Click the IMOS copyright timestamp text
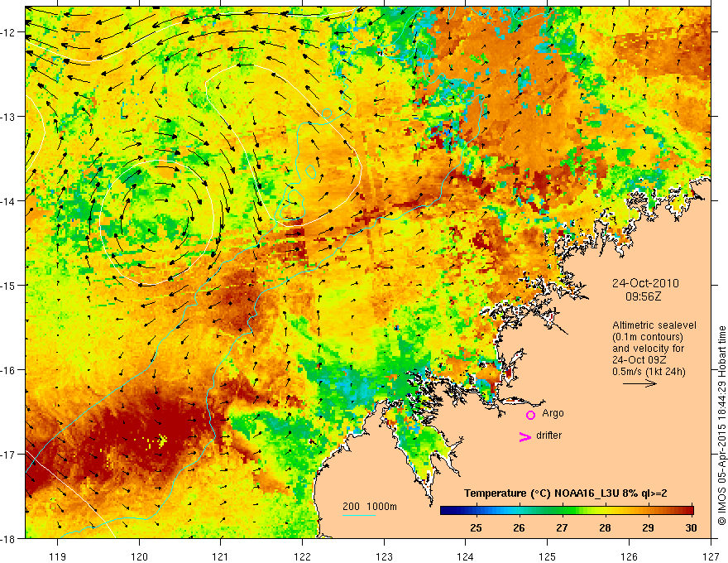Image resolution: width=728 pixels, height=563 pixels. 722,426
